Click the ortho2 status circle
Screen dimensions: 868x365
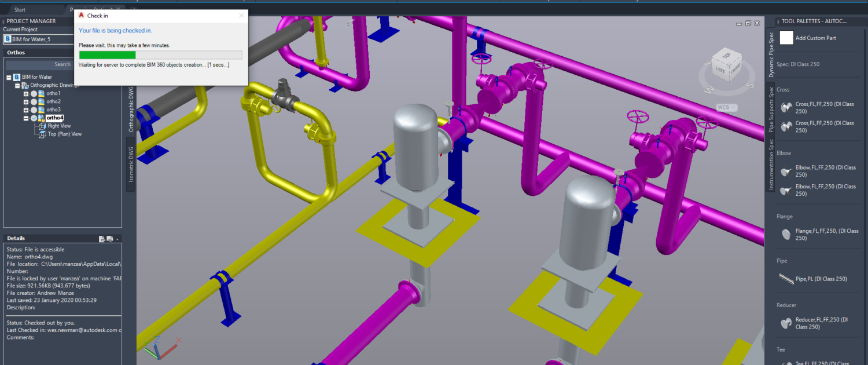34,102
